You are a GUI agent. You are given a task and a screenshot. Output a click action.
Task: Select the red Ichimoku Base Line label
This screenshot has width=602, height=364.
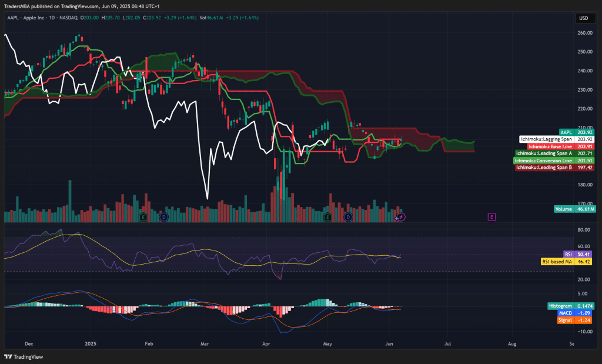coord(550,146)
